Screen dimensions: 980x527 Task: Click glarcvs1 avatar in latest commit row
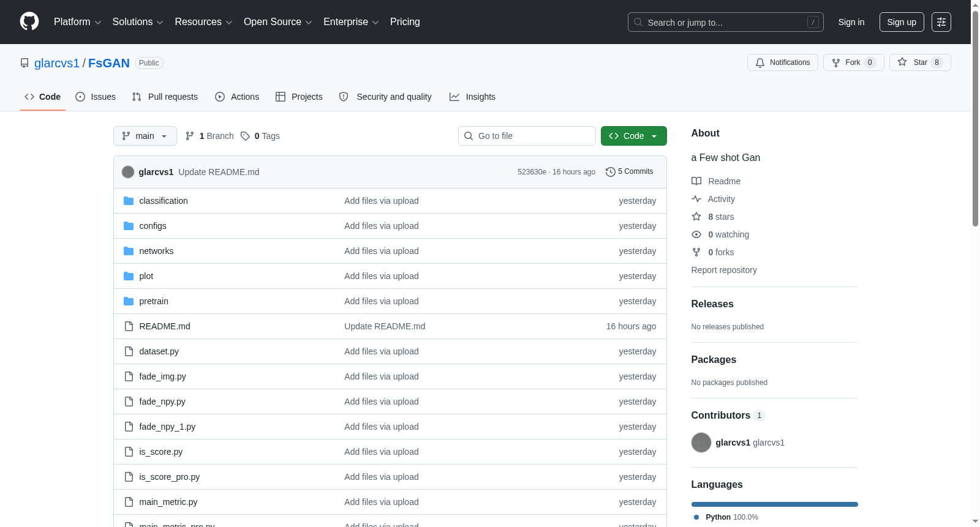point(128,172)
